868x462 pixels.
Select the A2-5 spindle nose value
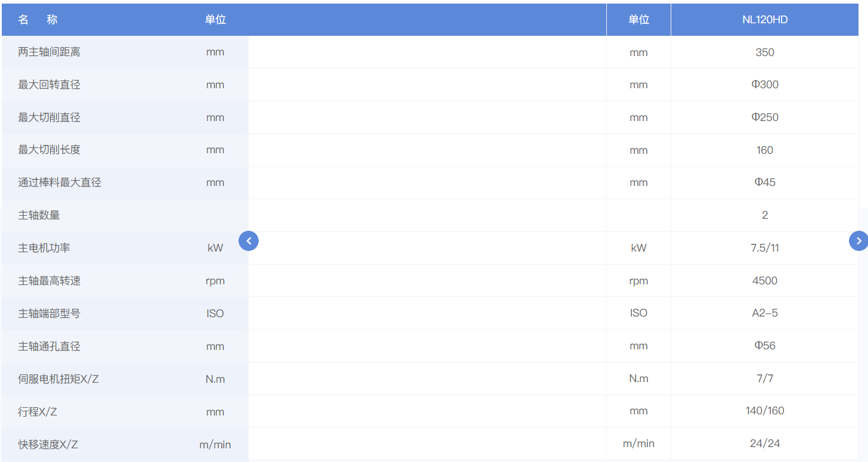click(765, 313)
